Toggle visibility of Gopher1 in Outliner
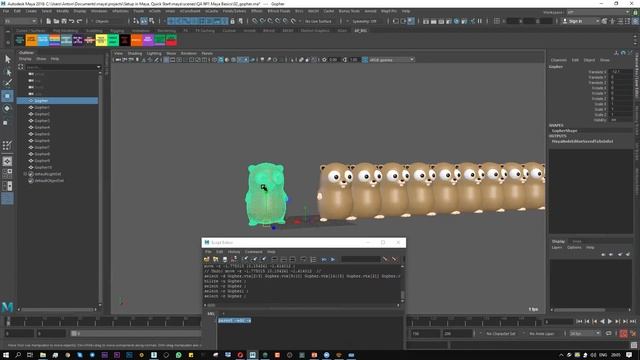The width and height of the screenshot is (640, 360). [x=31, y=107]
